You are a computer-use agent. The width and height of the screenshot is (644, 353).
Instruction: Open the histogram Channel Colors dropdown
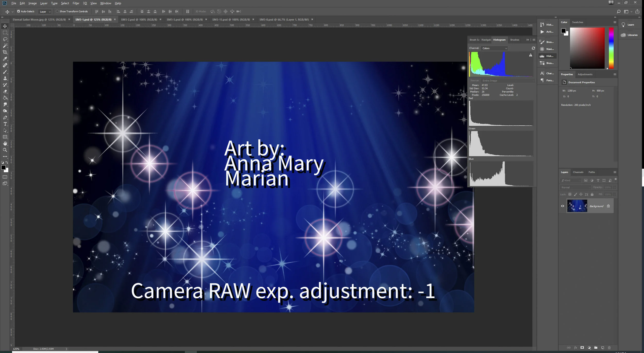click(x=494, y=48)
